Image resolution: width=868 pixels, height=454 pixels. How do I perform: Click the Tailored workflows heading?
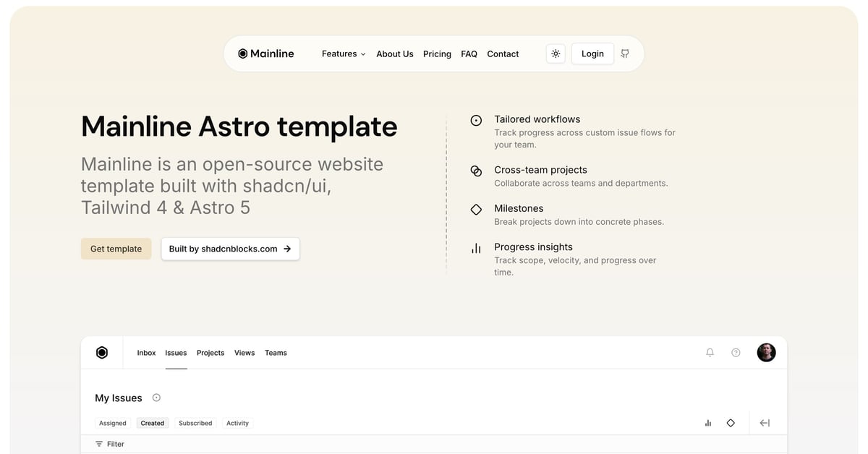(537, 119)
